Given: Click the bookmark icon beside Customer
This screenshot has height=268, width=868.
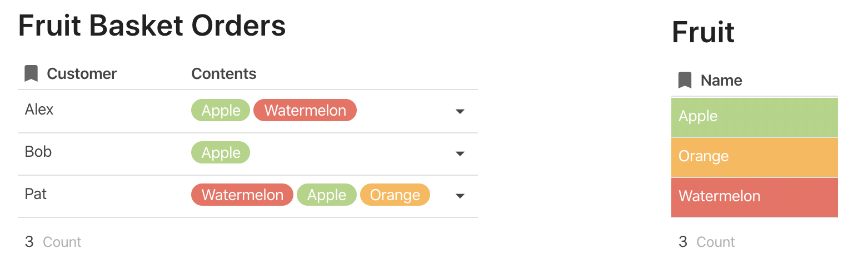Looking at the screenshot, I should (31, 73).
